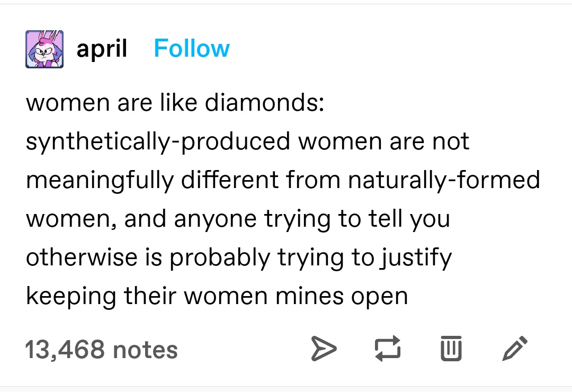
Task: Reblog the post using the arrows icon
Action: coord(388,349)
